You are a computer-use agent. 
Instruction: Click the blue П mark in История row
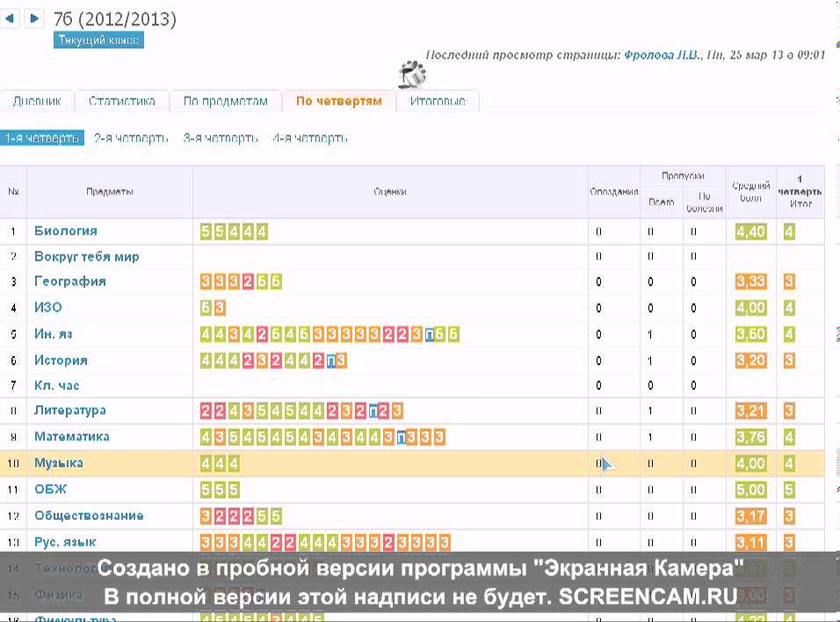[x=329, y=360]
